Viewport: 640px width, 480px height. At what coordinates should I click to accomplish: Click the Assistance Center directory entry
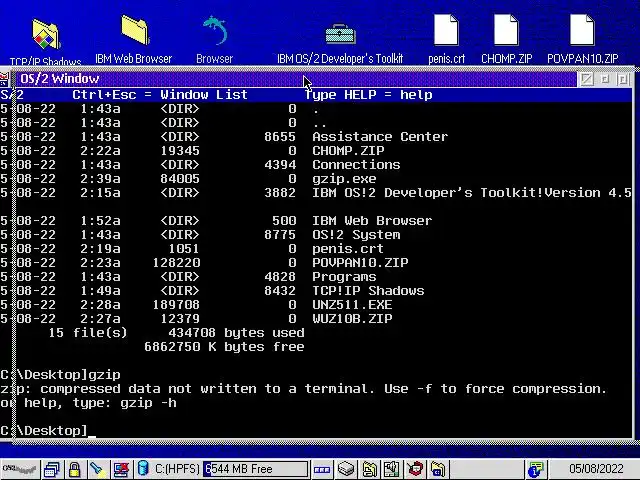point(380,137)
